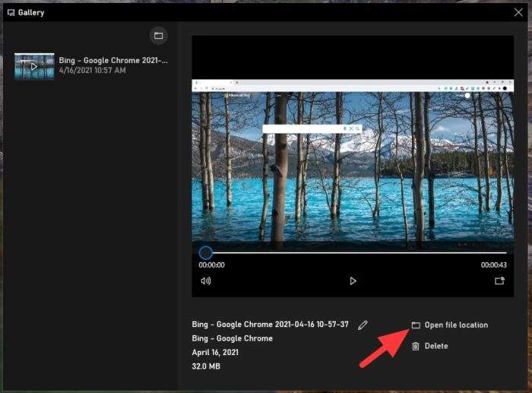Click 'Bing - Google Chrome 2021-04-16 10-57-37' filename
The width and height of the screenshot is (532, 393).
(270, 325)
